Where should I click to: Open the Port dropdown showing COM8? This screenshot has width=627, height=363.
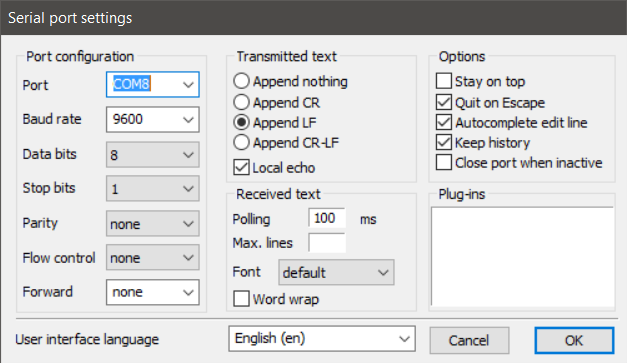152,84
